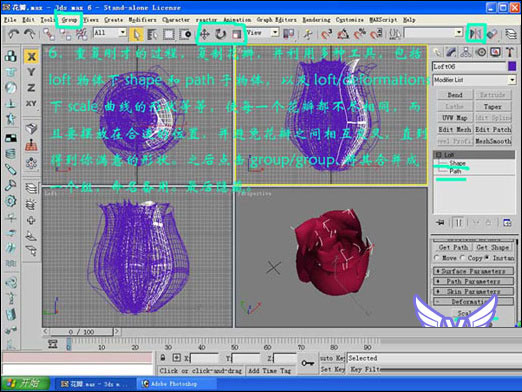The image size is (522, 392).
Task: Apply the Taper modifier button
Action: tap(493, 106)
